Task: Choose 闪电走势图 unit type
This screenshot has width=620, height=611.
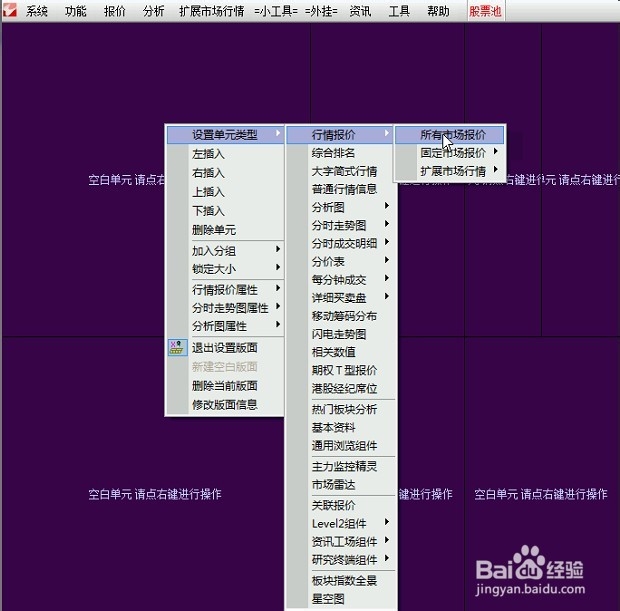Action: [x=341, y=334]
